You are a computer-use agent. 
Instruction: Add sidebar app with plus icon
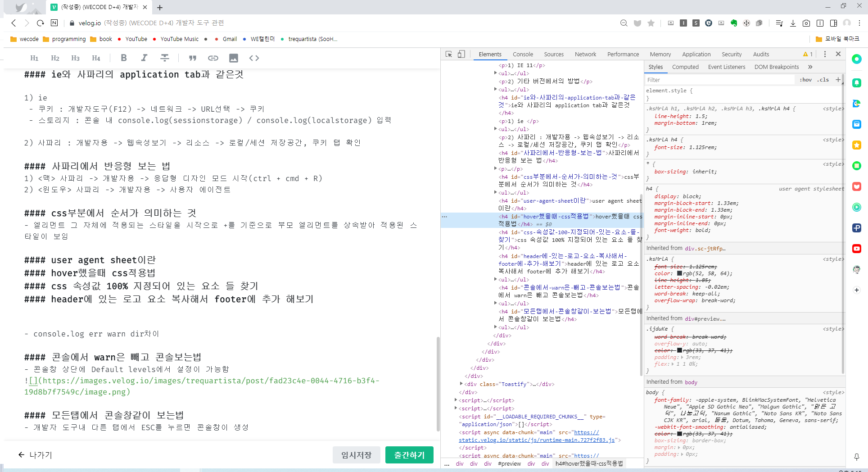coord(857,290)
